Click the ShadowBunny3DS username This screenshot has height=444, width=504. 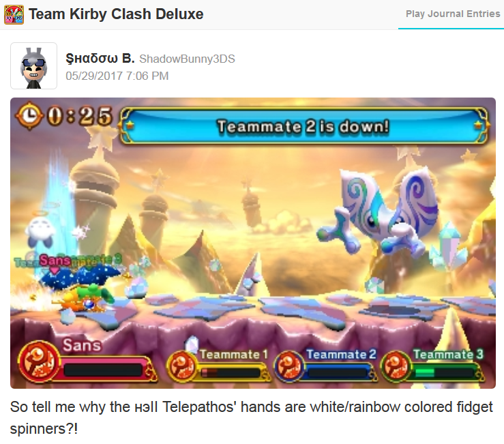coord(187,59)
